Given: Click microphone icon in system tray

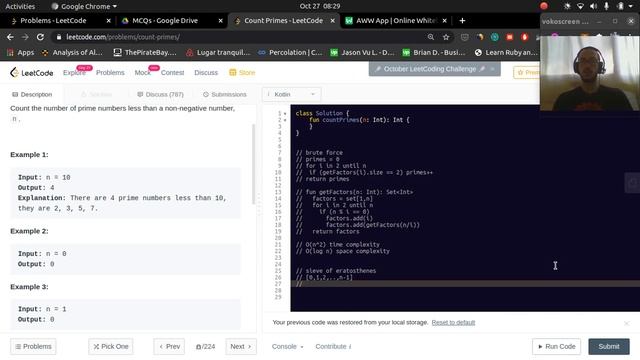Looking at the screenshot, I should click(607, 6).
